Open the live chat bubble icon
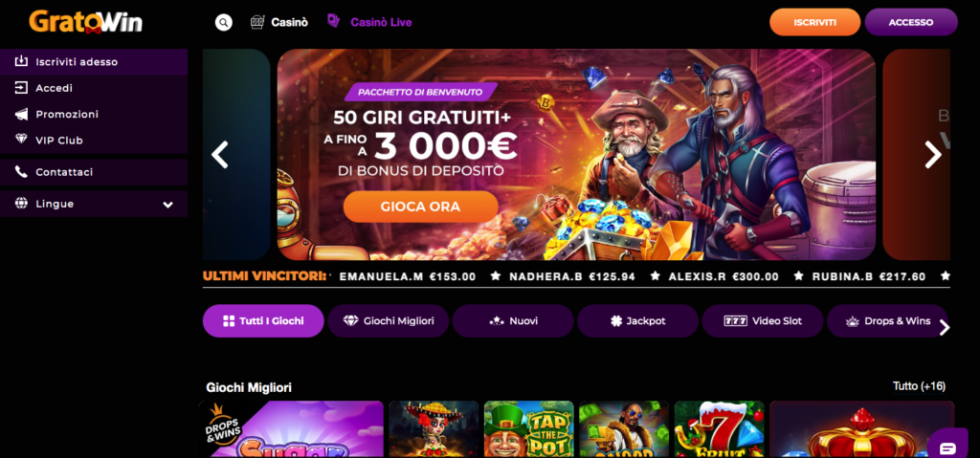Image resolution: width=980 pixels, height=458 pixels. point(947,447)
